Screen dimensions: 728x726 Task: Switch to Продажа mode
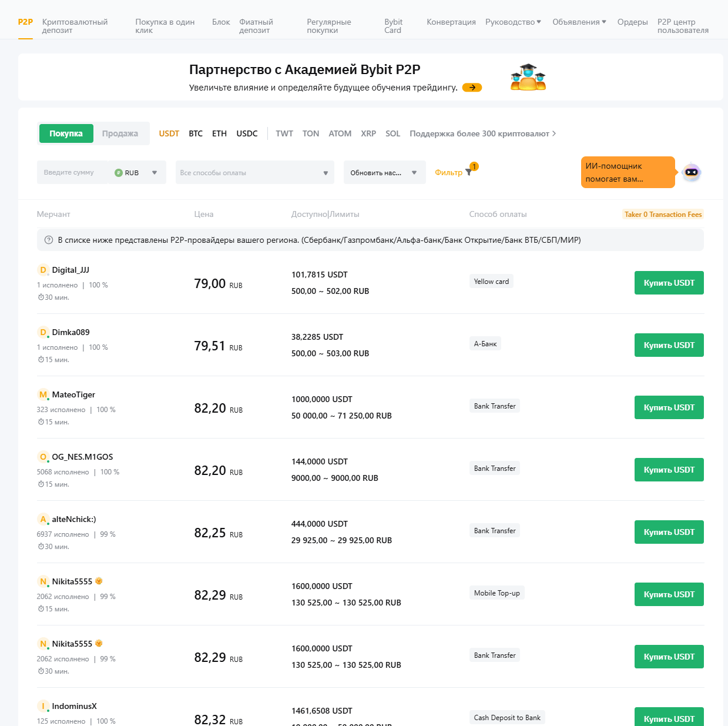(120, 133)
